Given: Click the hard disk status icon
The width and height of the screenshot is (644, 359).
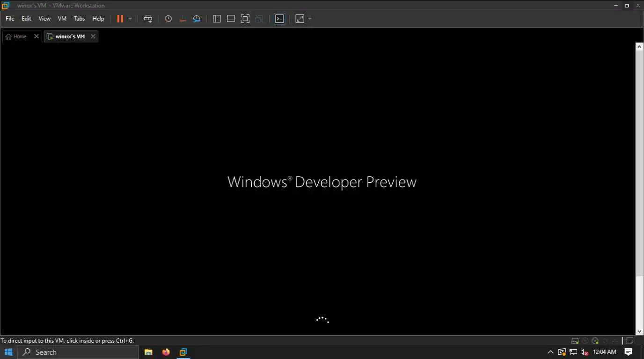Looking at the screenshot, I should click(x=575, y=341).
